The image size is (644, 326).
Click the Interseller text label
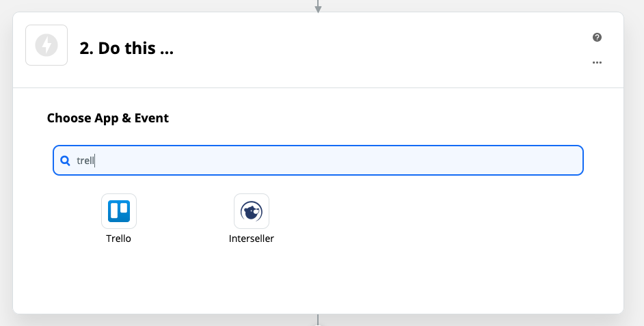click(x=252, y=239)
